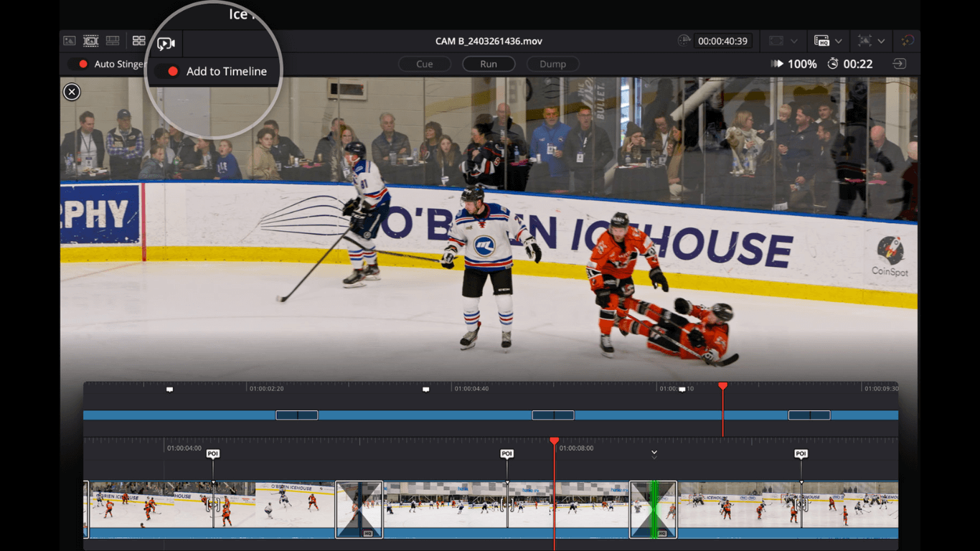Select the green-highlighted transition in the lower timeline
This screenshot has height=551, width=980.
(x=653, y=509)
